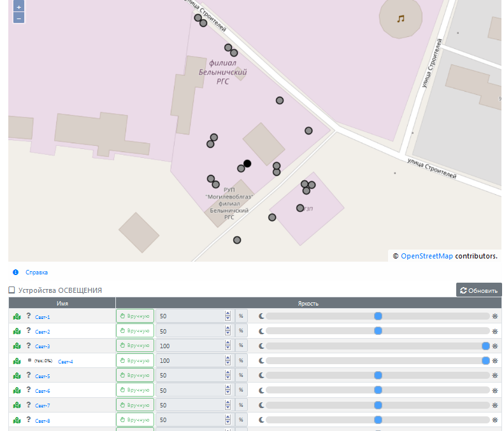Click the brightness input field for Свет-8
The height and width of the screenshot is (431, 504).
coord(190,420)
